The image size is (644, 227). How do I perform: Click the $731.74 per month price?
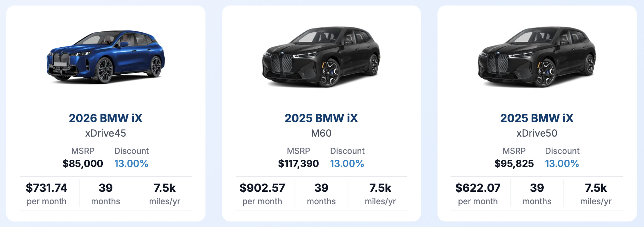[47, 188]
